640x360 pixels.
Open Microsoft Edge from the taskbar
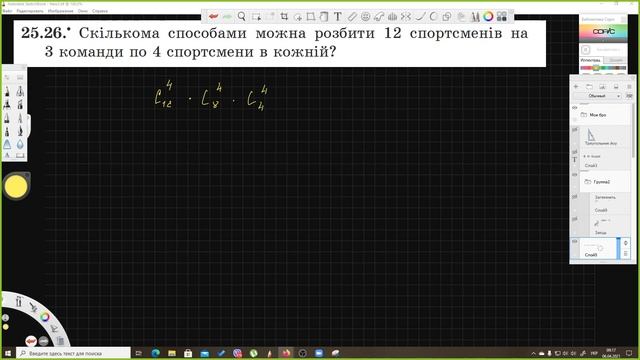pos(156,353)
